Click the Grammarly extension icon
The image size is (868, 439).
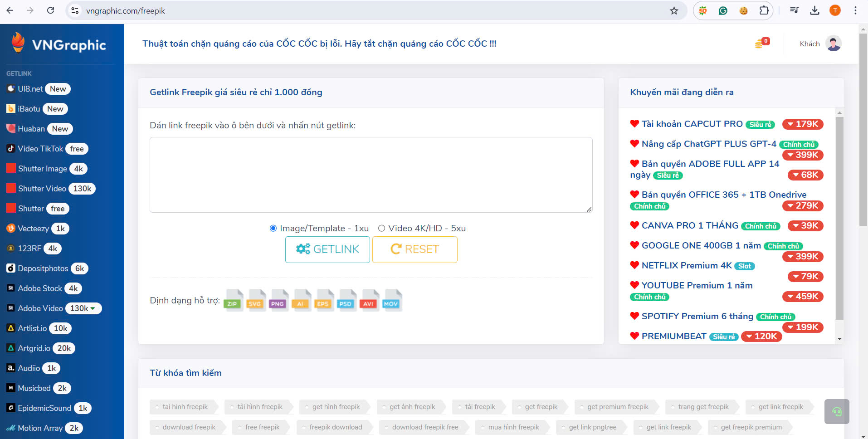723,10
